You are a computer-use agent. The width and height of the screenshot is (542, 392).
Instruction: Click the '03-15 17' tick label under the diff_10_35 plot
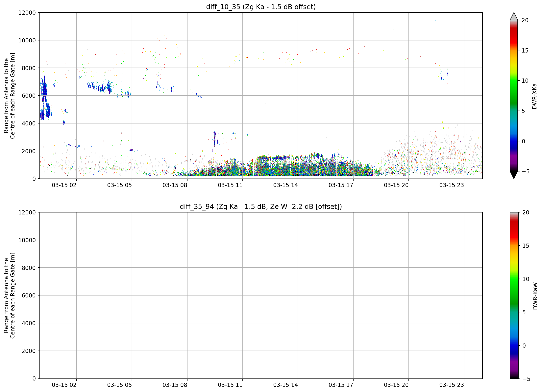pyautogui.click(x=341, y=185)
